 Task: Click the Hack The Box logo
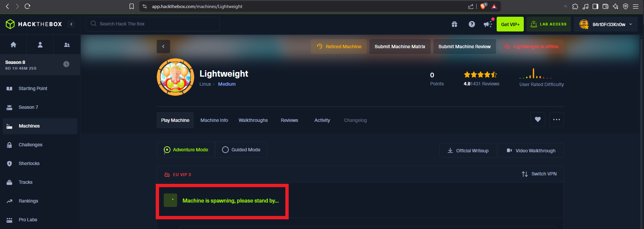pos(34,24)
